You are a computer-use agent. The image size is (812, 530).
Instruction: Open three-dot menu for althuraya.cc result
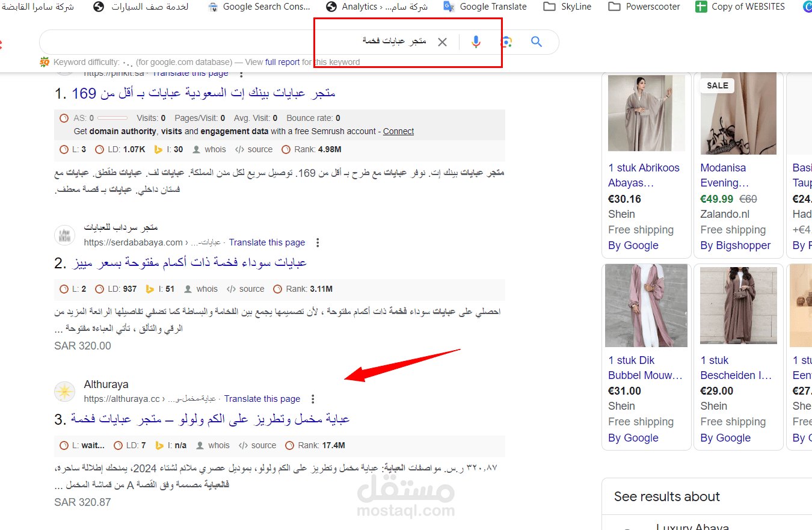(x=313, y=399)
